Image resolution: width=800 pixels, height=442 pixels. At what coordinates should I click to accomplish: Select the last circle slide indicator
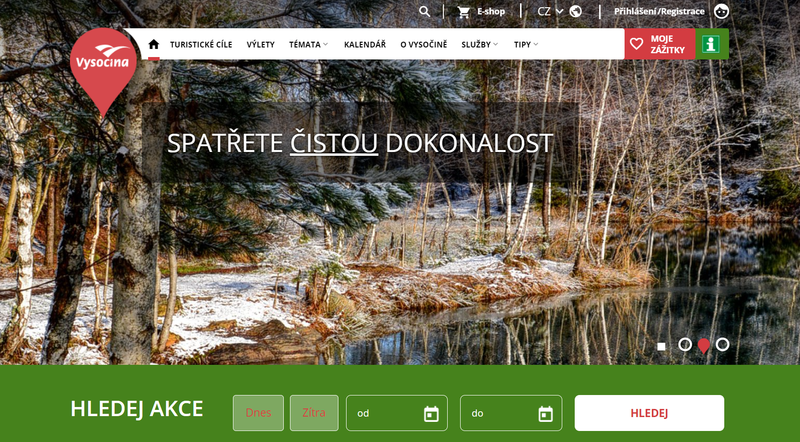coord(722,344)
